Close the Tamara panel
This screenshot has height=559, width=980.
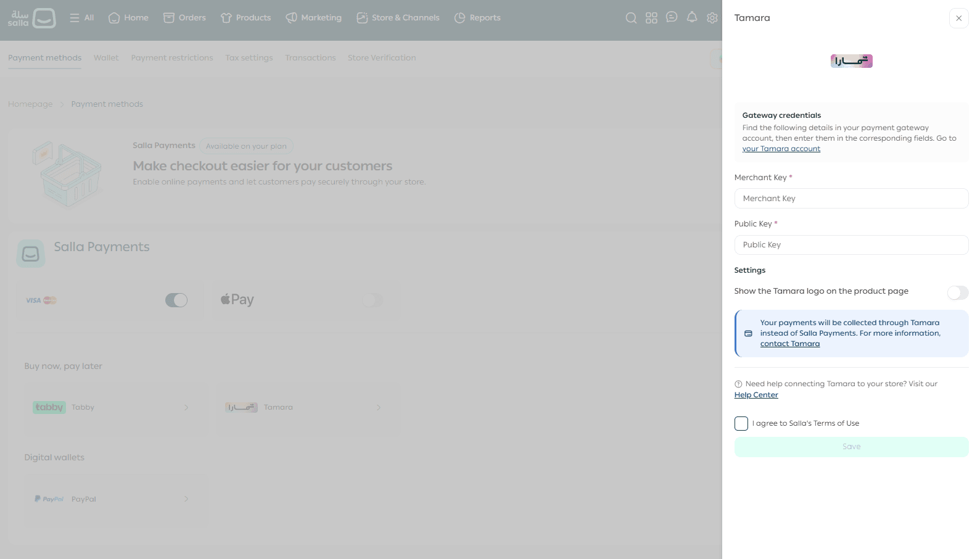(958, 18)
